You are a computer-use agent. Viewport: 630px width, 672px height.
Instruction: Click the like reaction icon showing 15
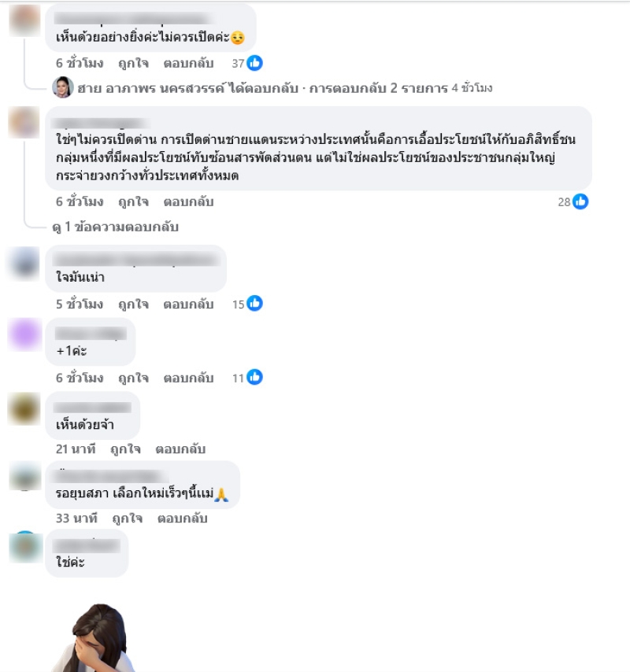(254, 304)
